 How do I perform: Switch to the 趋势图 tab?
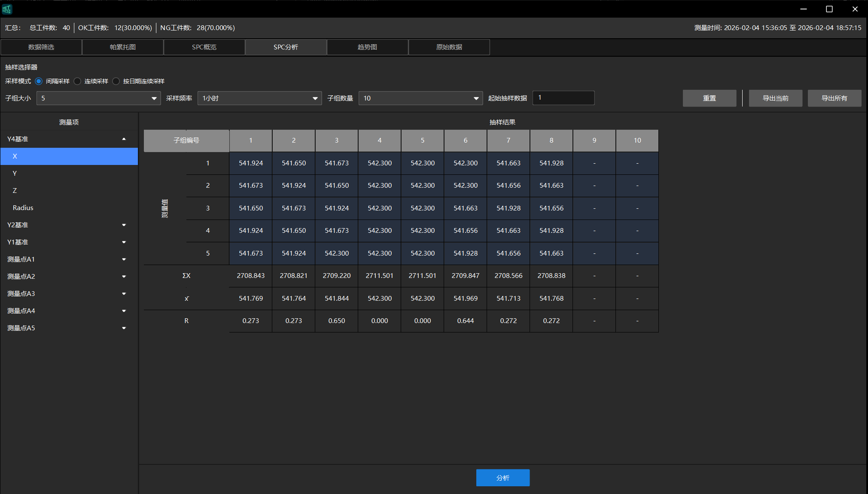coord(367,47)
